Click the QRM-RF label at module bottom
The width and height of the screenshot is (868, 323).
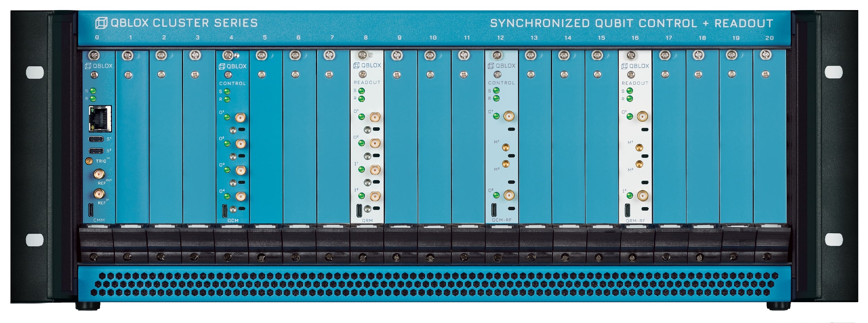tap(635, 221)
